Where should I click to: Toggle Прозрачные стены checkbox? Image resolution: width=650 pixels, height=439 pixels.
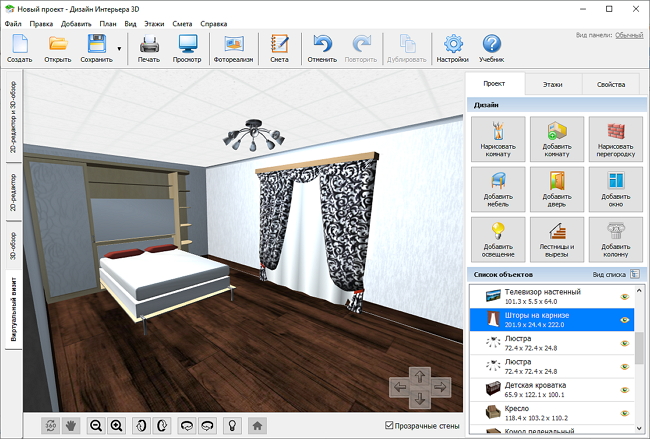tap(389, 425)
